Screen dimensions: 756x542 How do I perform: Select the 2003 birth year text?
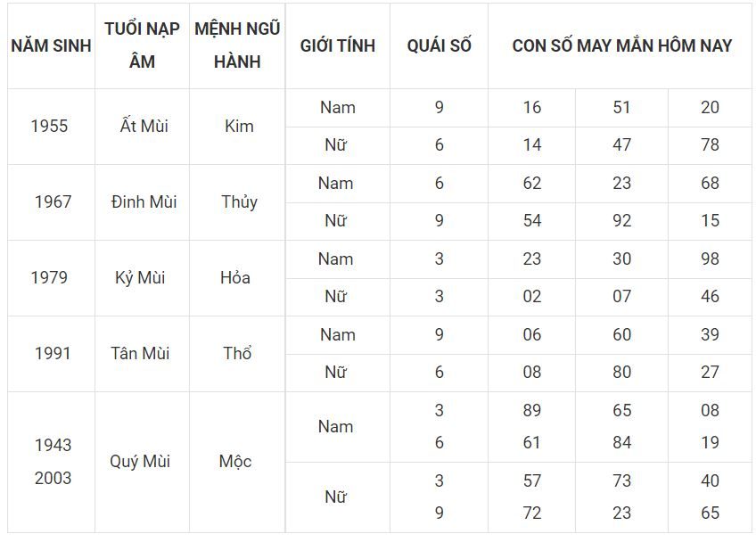click(53, 479)
